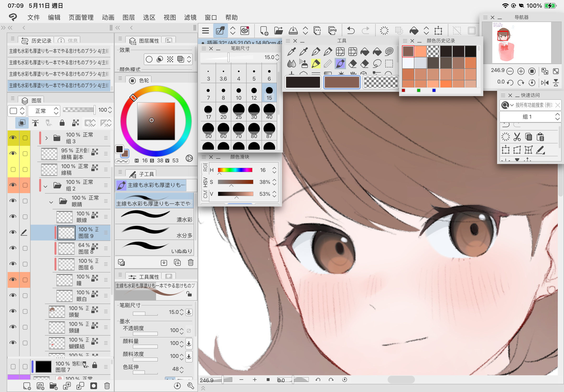The image size is (564, 392).
Task: Open the 历史记录 tab
Action: [x=36, y=40]
